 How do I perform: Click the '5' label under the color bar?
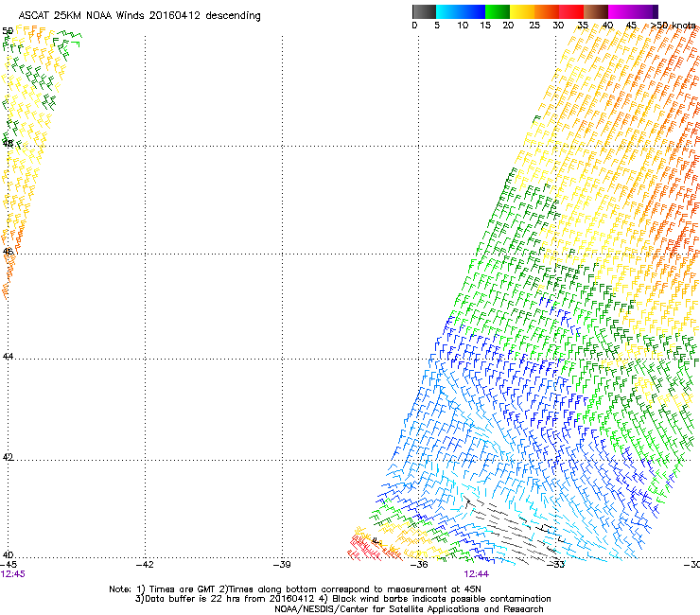click(437, 25)
